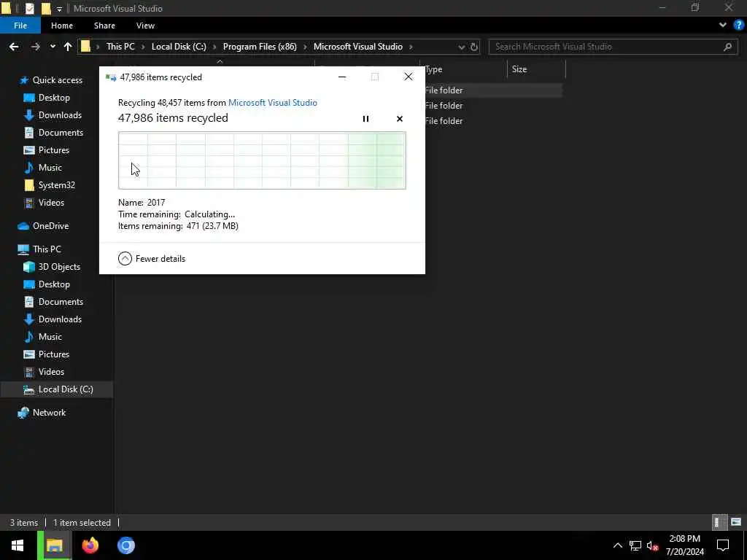Viewport: 747px width, 560px height.
Task: Click File Explorer taskbar icon
Action: tap(54, 545)
